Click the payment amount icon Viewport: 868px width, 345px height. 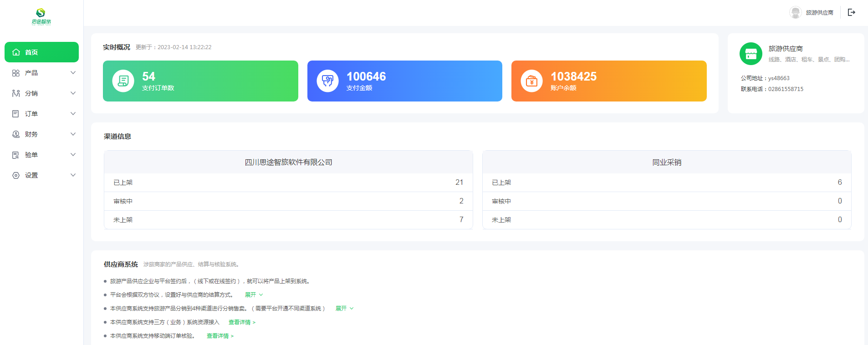(327, 81)
